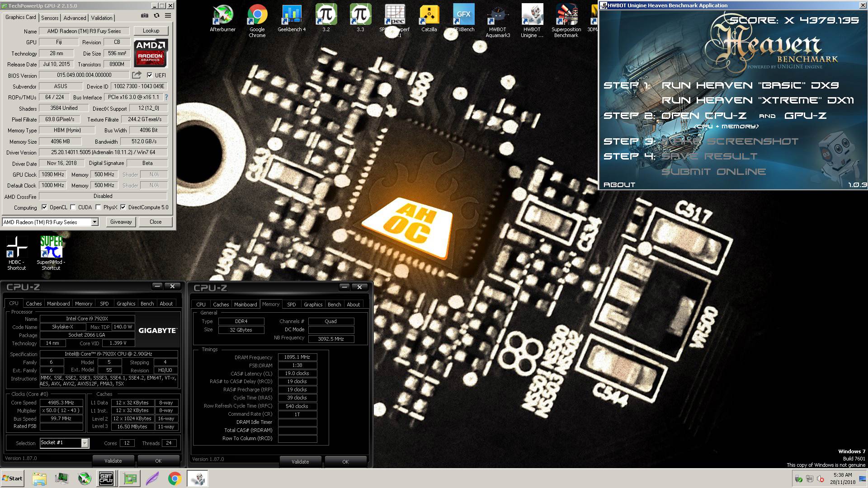The image size is (868, 488).
Task: Click the DRAM Frequency 1895.1 MHz value
Action: point(297,357)
